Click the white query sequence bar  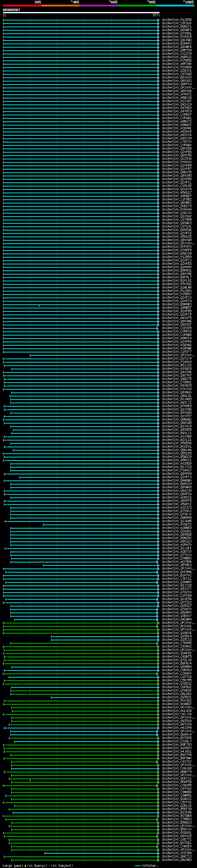[81, 12]
